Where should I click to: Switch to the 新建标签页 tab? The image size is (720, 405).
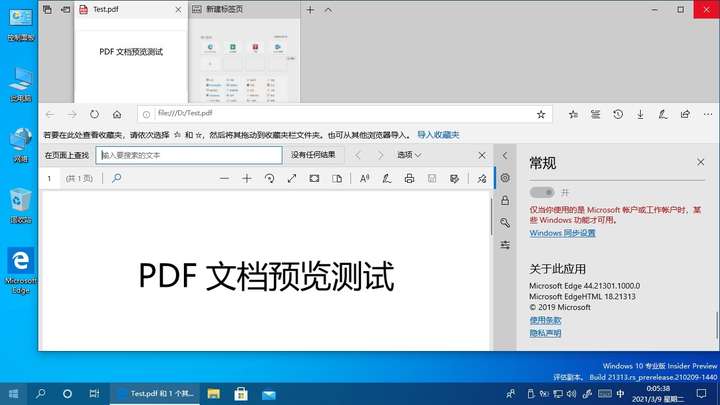tap(244, 10)
